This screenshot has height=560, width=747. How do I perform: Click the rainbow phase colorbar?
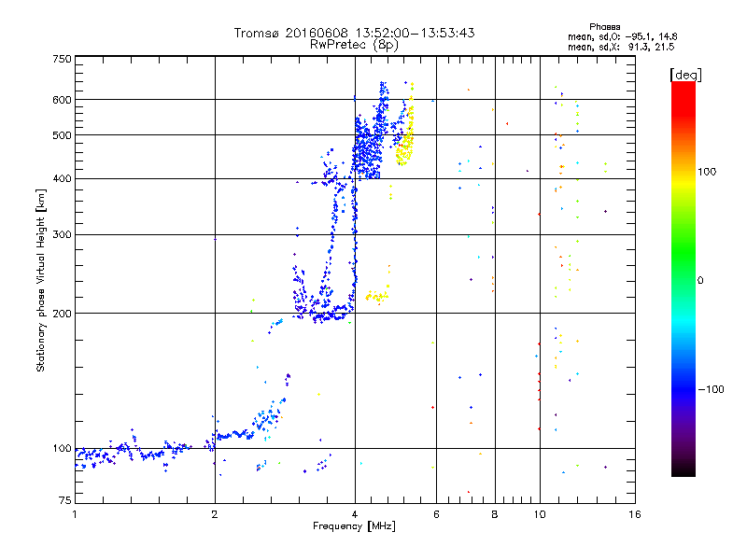coord(684,278)
